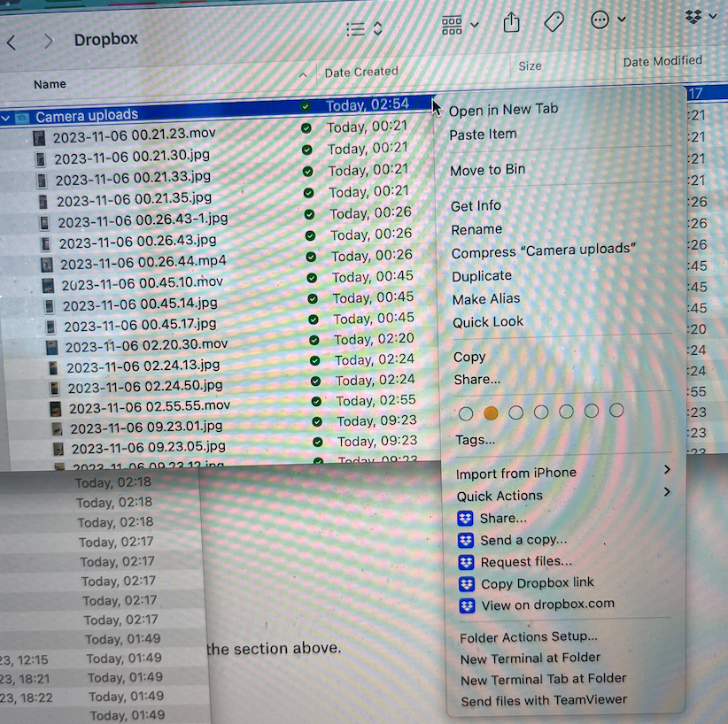Click thumbnail of 2023-11-06 00.21.33.jpg
728x724 pixels.
42,181
